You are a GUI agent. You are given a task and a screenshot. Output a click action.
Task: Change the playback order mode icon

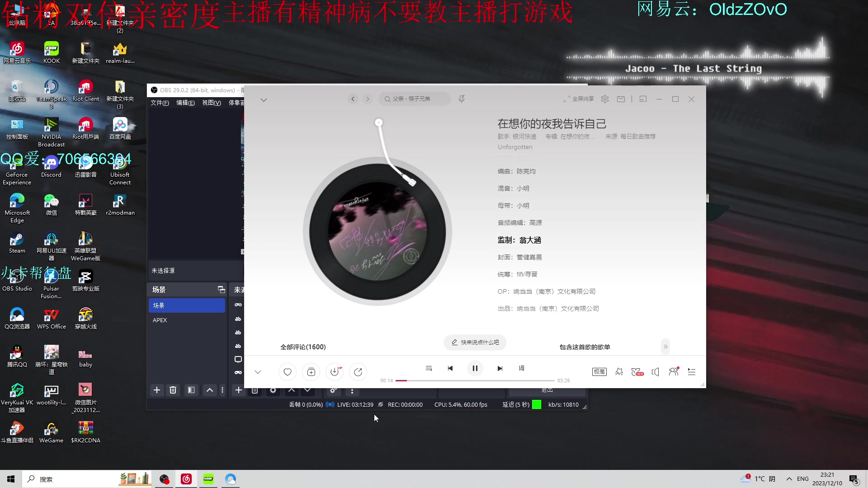(429, 368)
